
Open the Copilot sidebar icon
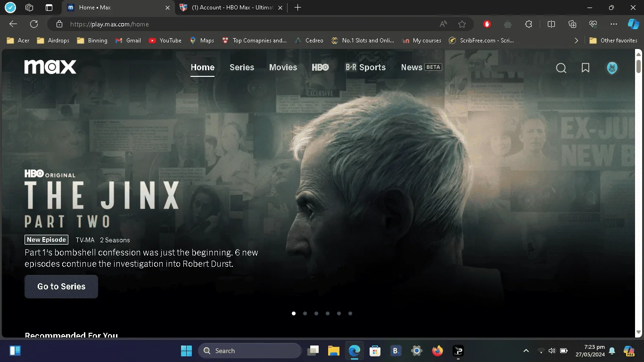633,24
